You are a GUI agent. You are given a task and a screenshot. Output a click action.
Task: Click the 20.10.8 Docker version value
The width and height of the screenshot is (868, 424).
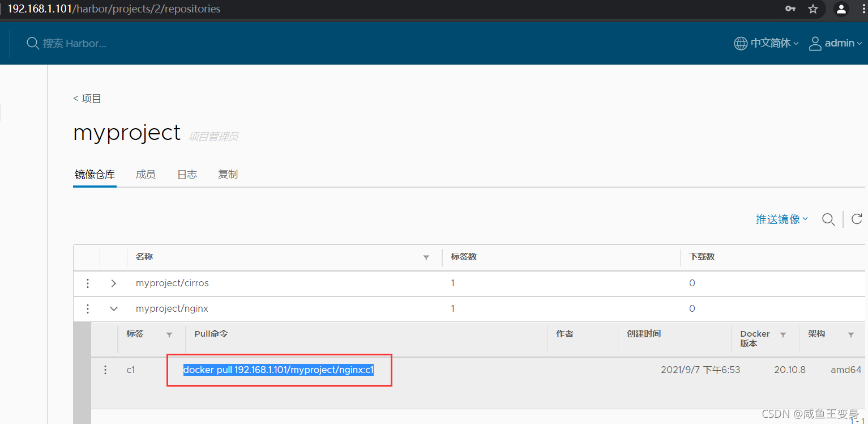click(x=790, y=370)
